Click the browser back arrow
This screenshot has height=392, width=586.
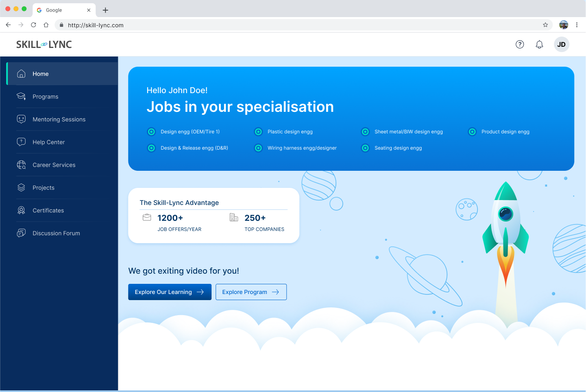[x=8, y=25]
